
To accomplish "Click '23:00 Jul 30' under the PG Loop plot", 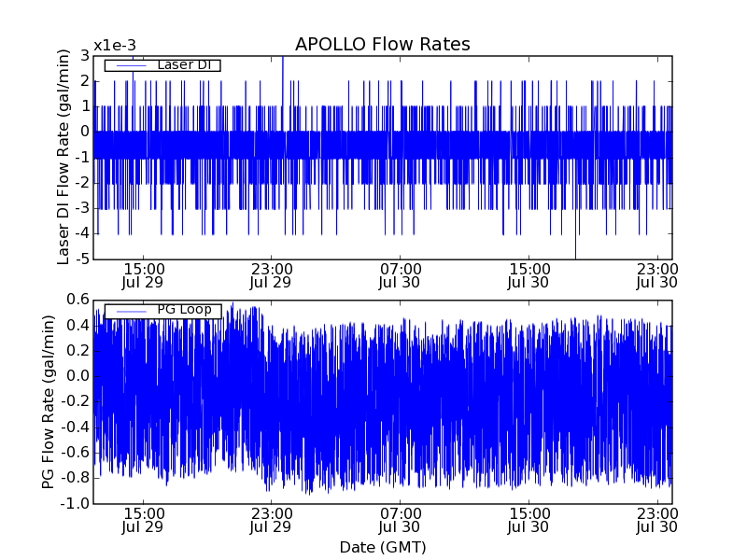I will pyautogui.click(x=657, y=521).
